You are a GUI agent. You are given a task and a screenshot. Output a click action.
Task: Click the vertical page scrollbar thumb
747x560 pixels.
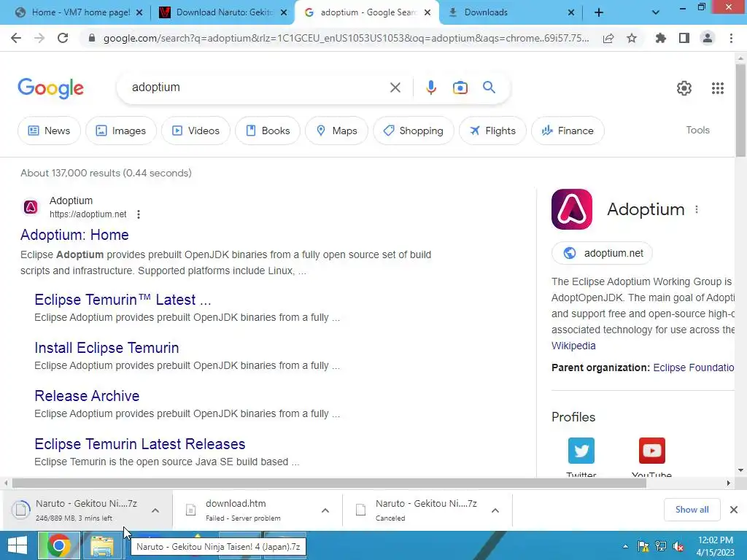tap(740, 109)
